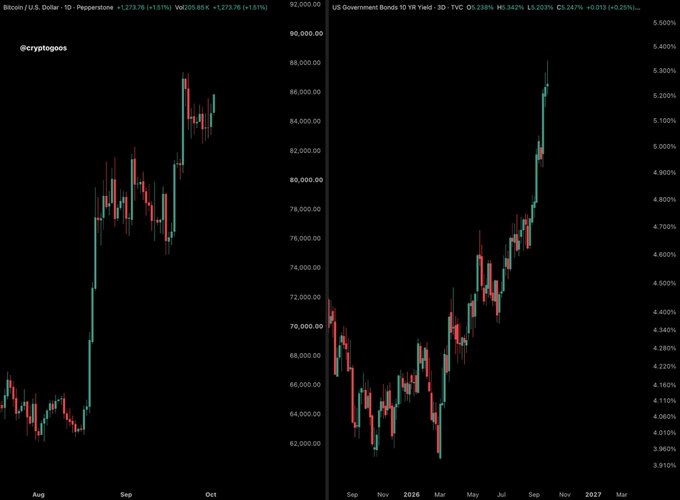Click the Oct label on Bitcoin time axis
680x500 pixels.
click(211, 494)
